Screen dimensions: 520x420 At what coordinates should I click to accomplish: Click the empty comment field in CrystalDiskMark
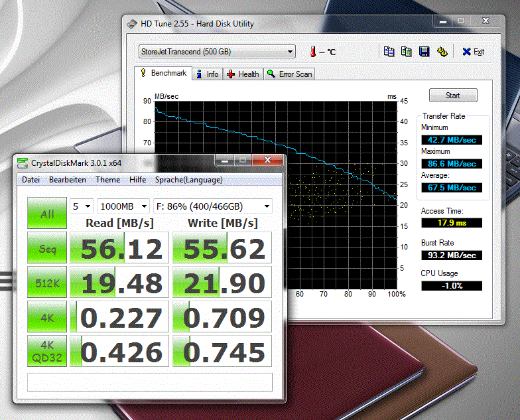[150, 382]
